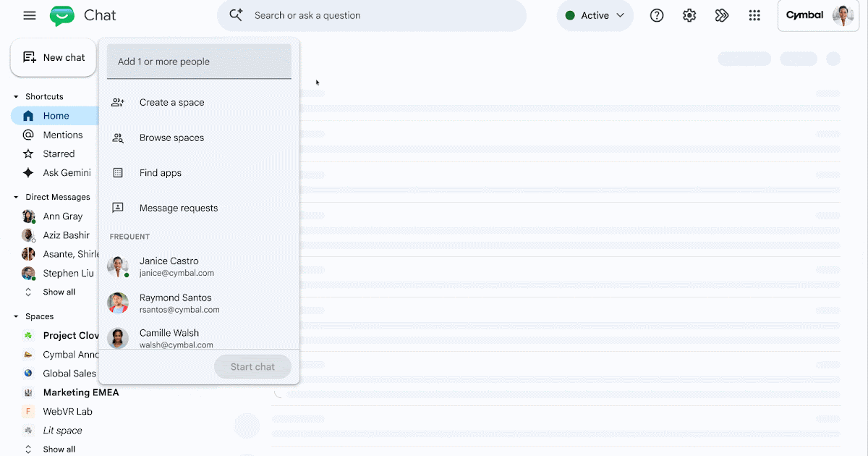868x456 pixels.
Task: Click the Mentions at-sign icon
Action: point(28,135)
